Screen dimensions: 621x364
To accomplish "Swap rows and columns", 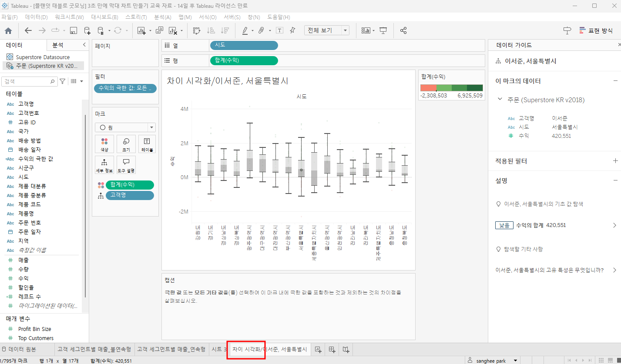I will tap(196, 30).
